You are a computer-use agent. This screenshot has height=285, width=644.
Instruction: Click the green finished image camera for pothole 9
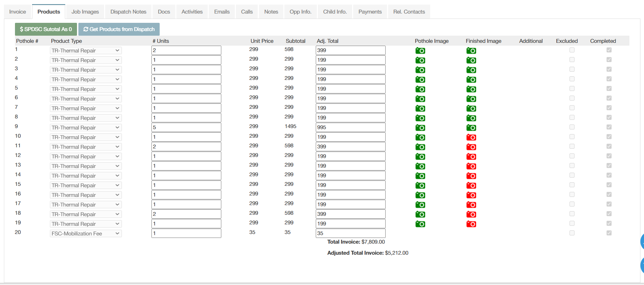471,128
